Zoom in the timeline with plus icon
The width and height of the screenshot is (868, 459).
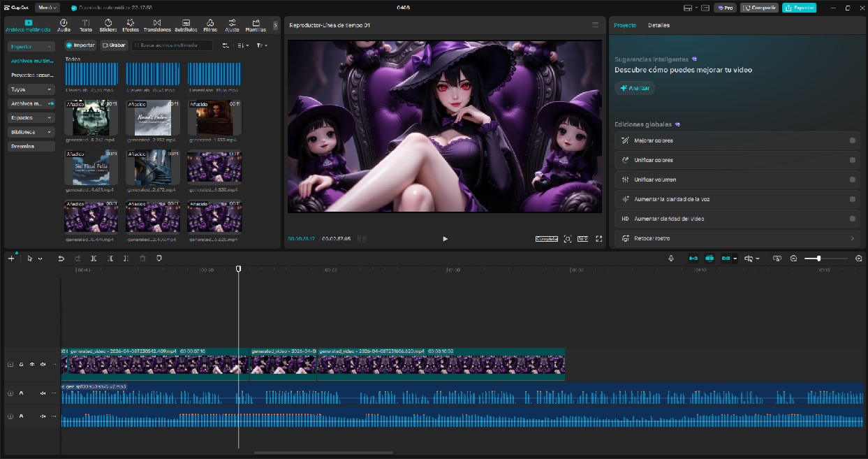coord(859,258)
